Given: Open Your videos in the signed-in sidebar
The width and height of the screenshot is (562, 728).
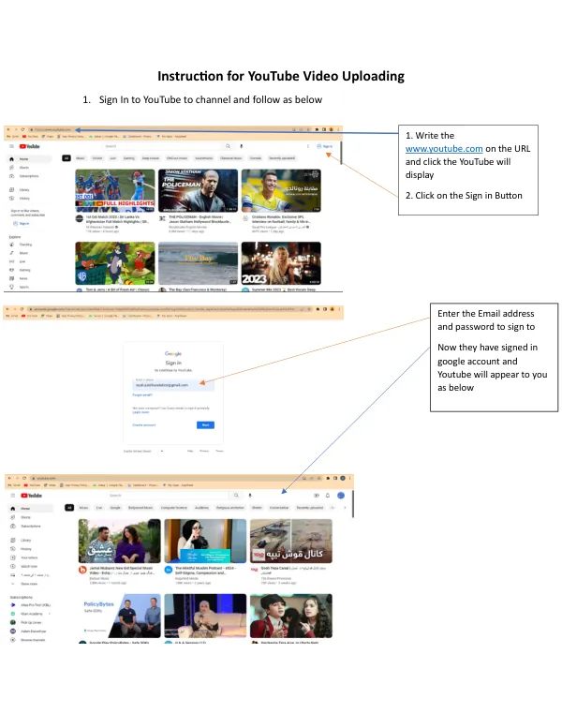Looking at the screenshot, I should 24,557.
